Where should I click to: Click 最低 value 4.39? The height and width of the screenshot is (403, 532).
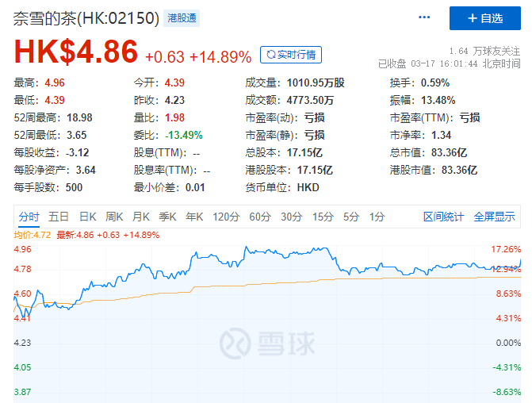click(x=55, y=100)
